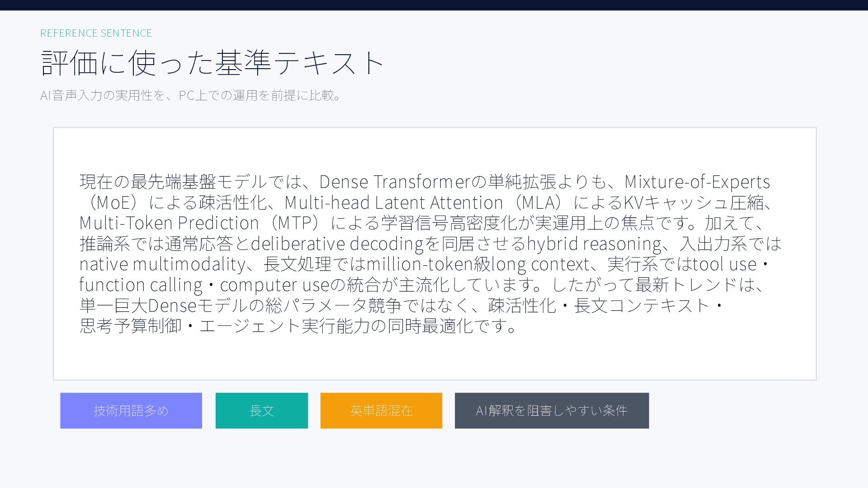Viewport: 868px width, 488px height.
Task: Click the Multi-head Latent Attention phrase
Action: click(393, 202)
